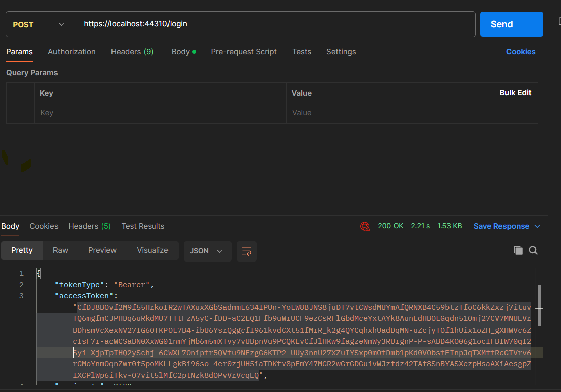Click the "accessToken" key in response
This screenshot has height=392, width=561.
click(x=84, y=296)
